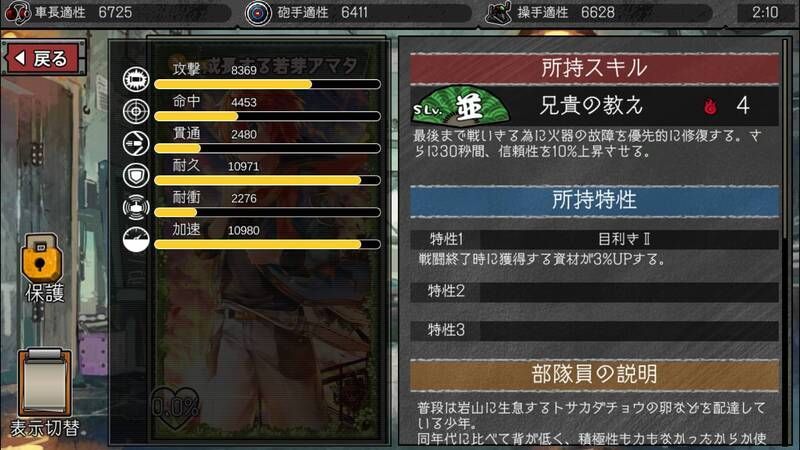Select the 貫通 penetration bullet icon
The image size is (800, 450).
[136, 143]
